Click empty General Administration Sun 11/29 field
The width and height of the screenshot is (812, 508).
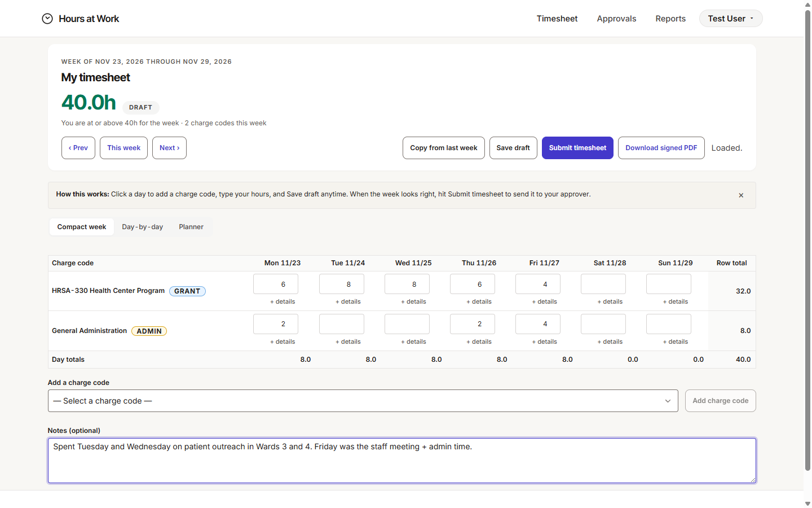point(669,324)
